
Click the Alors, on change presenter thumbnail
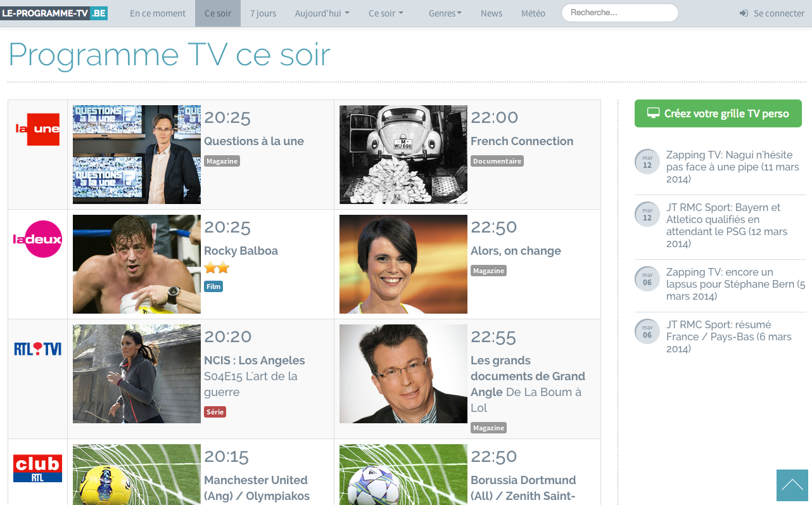tap(403, 264)
